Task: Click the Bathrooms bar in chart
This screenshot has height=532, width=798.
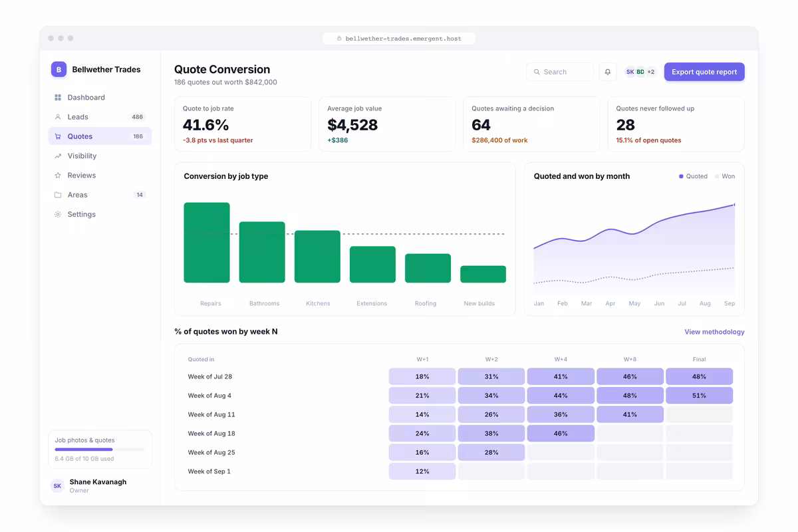Action: [262, 252]
